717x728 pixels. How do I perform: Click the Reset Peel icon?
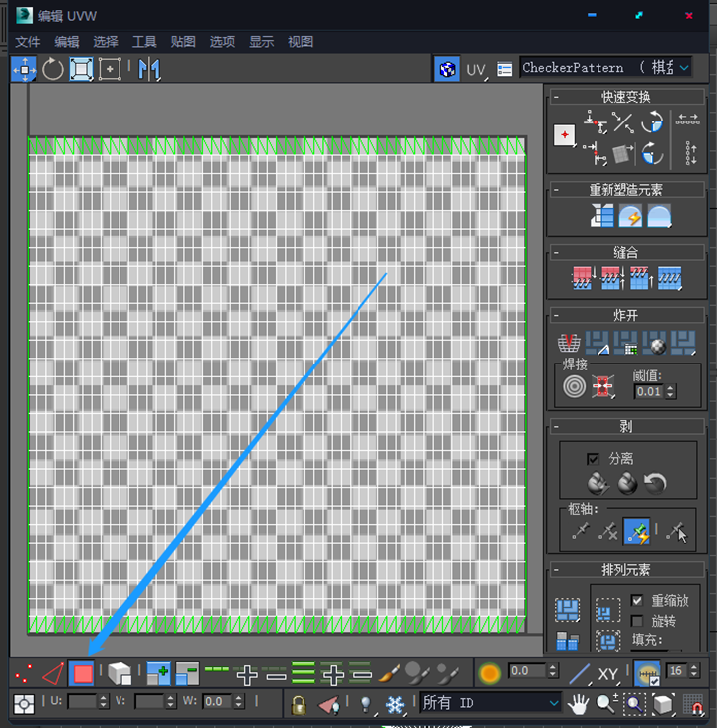(x=655, y=483)
